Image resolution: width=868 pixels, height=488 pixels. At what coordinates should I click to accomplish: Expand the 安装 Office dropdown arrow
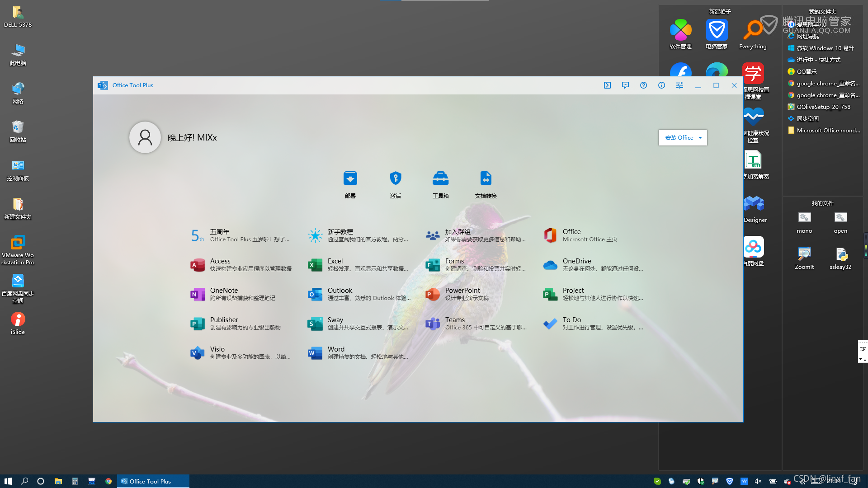700,138
